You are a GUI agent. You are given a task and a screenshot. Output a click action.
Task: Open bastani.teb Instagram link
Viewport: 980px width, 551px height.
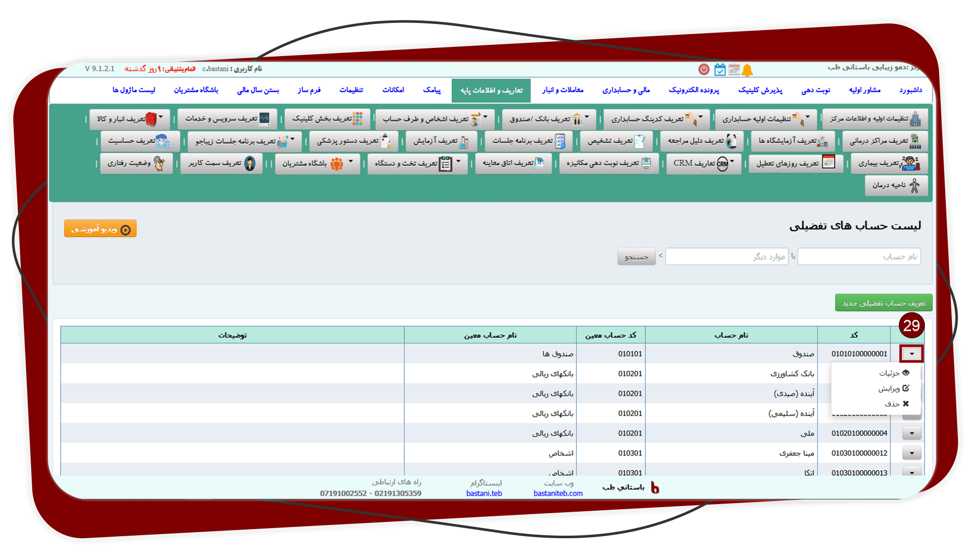484,493
